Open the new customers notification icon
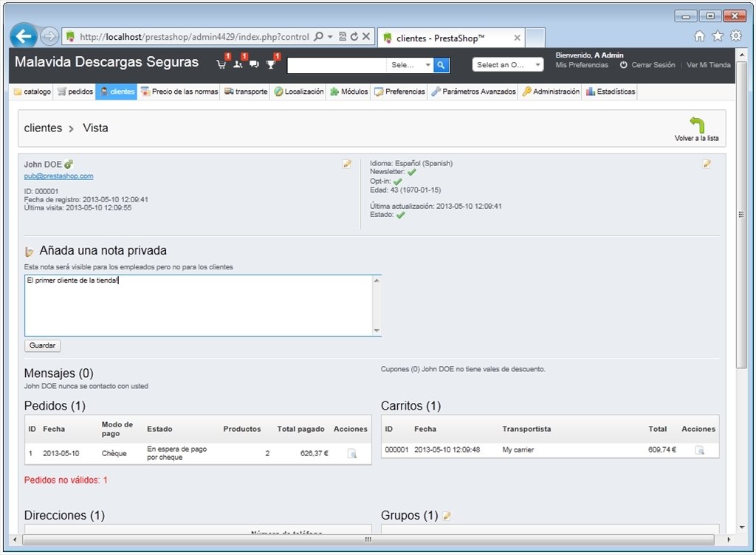Screen dimensions: 756x555 click(238, 64)
